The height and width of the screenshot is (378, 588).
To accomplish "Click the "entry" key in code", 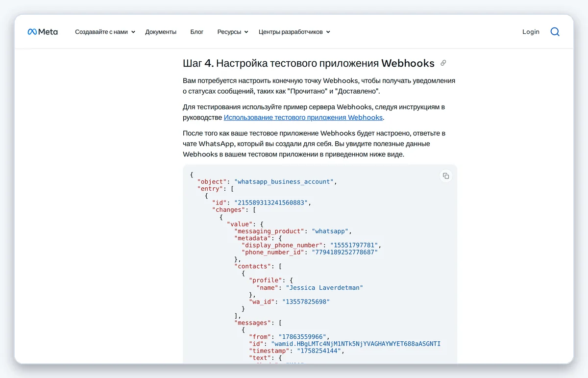I will pos(211,189).
